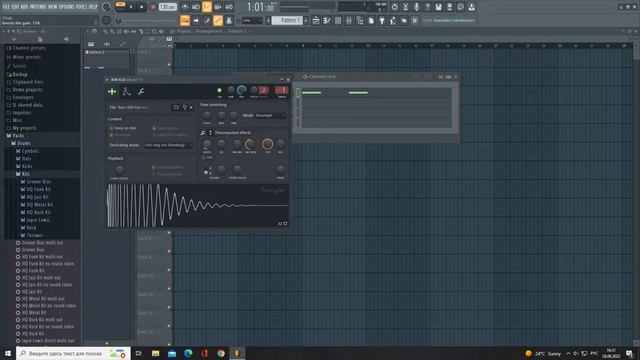Screen dimensions: 640x360
Task: Open envelope settings icon in sampler window
Action: pos(127,92)
